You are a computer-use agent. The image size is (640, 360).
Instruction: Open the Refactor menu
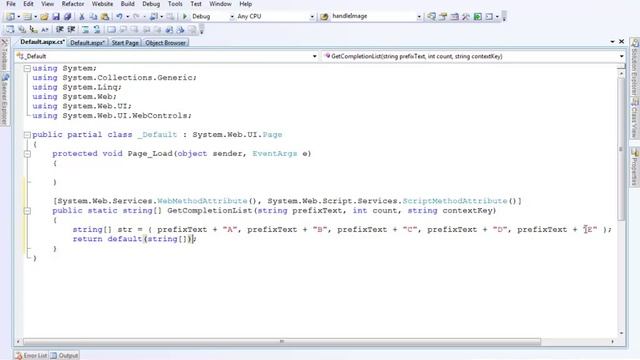(73, 4)
